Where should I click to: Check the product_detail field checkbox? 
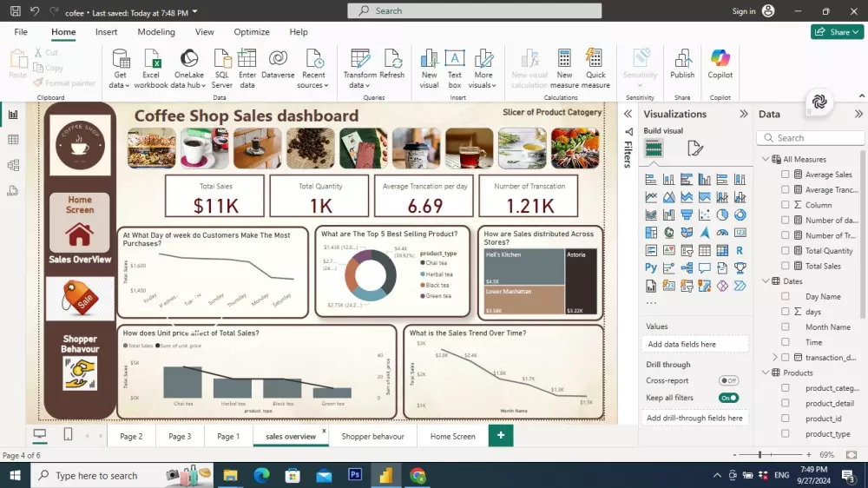(x=785, y=403)
